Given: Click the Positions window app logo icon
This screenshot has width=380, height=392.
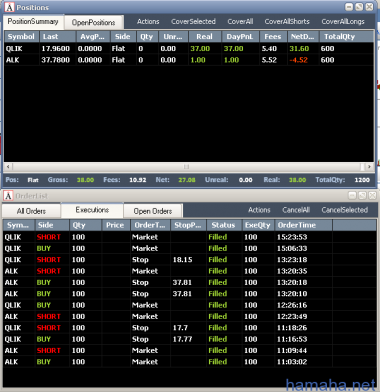Looking at the screenshot, I should [x=9, y=7].
